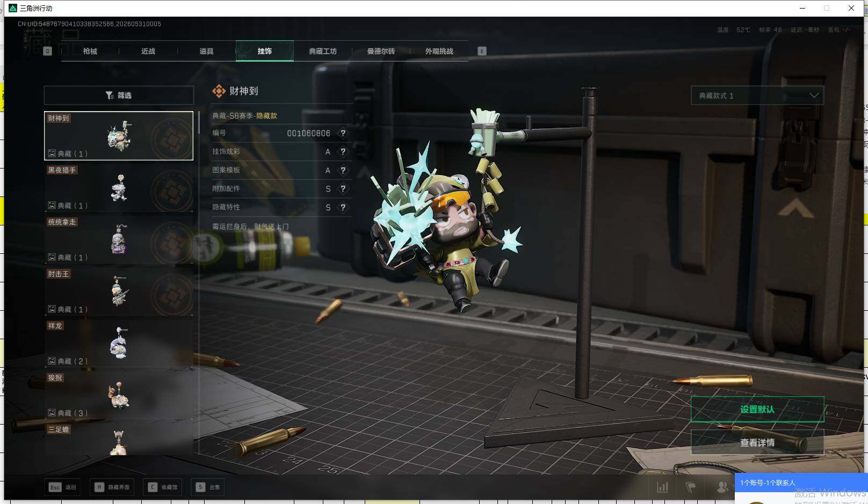This screenshot has height=504, width=868.
Task: Show info icon for 挂饰炫彩
Action: (343, 152)
